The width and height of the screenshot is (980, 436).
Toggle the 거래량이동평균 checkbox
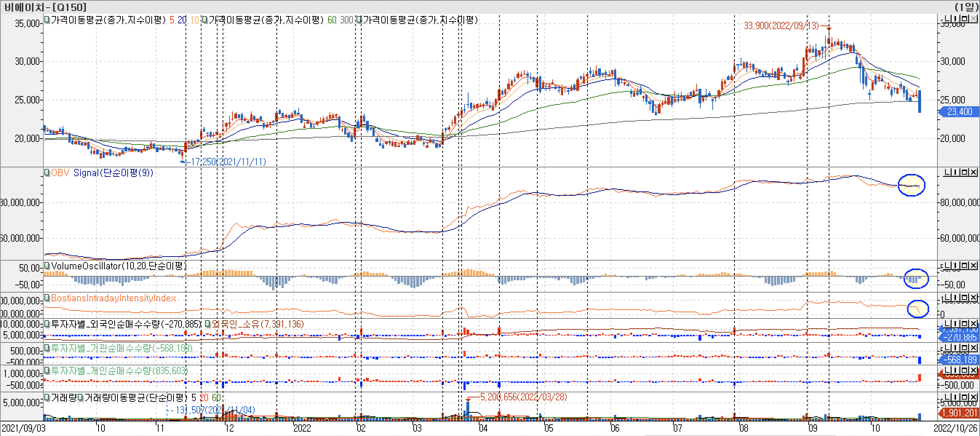(x=80, y=397)
